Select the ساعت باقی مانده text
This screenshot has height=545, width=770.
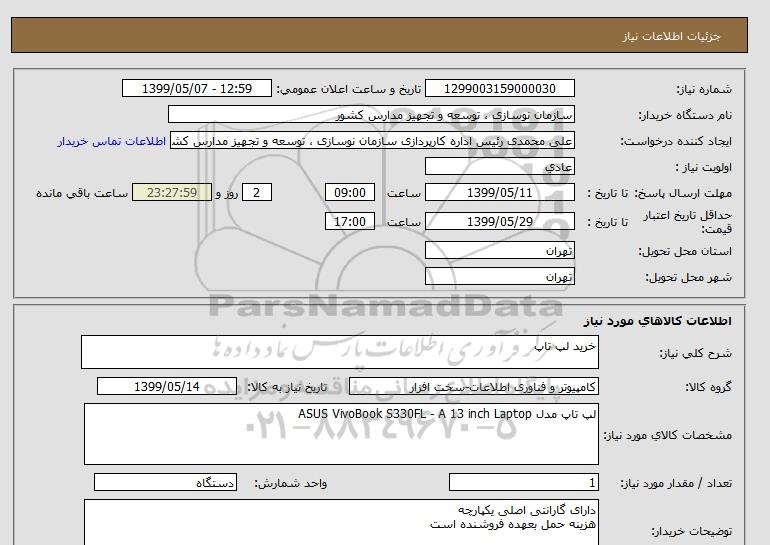(82, 193)
